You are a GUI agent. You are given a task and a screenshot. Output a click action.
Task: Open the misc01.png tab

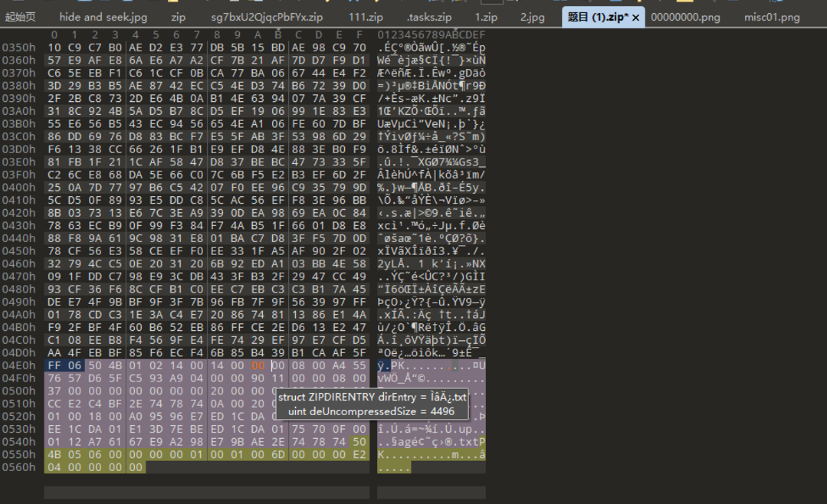[x=772, y=17]
